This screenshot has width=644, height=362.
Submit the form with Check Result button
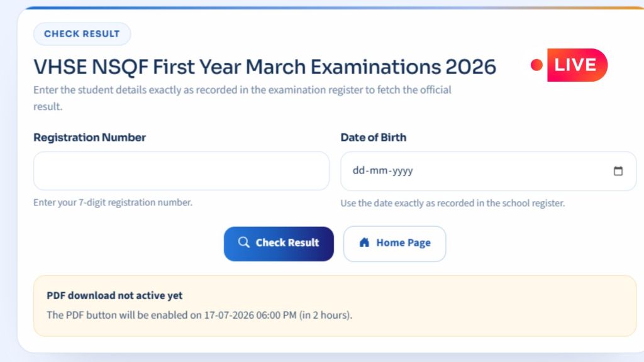click(279, 244)
